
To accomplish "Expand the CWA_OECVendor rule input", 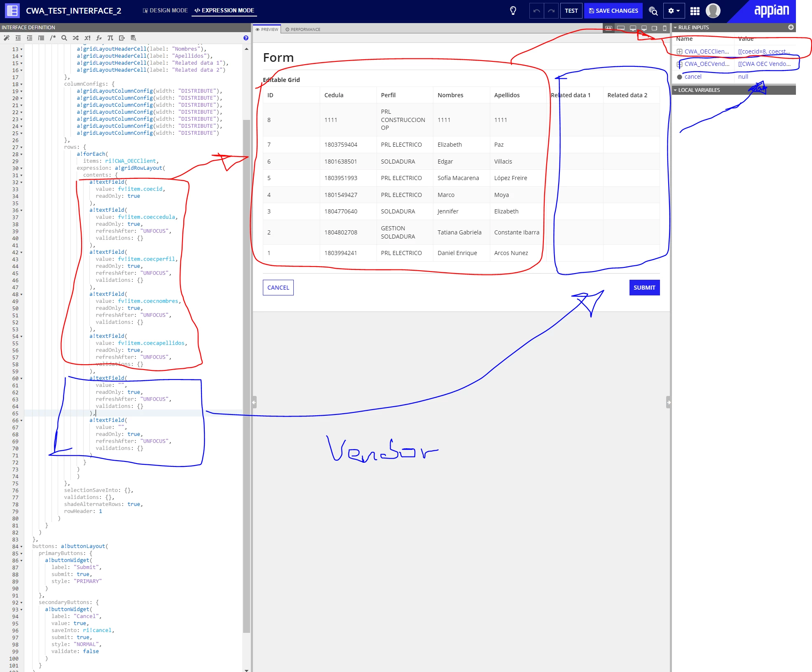I will click(679, 64).
